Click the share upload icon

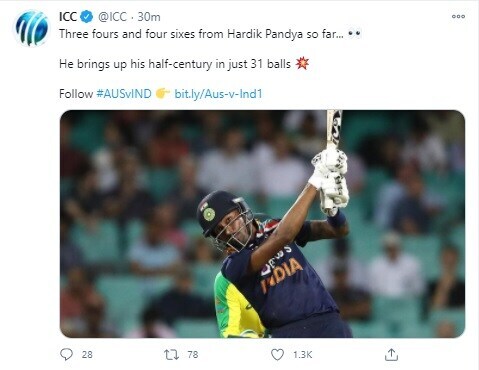(391, 354)
